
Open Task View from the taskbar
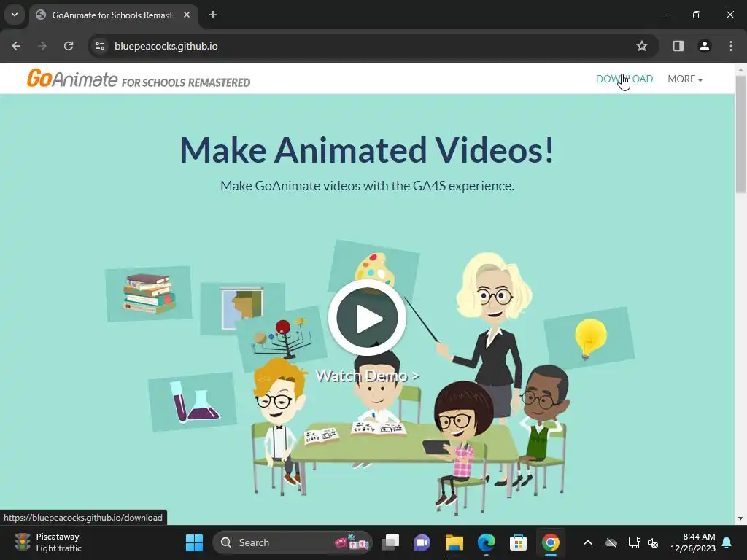coord(390,542)
